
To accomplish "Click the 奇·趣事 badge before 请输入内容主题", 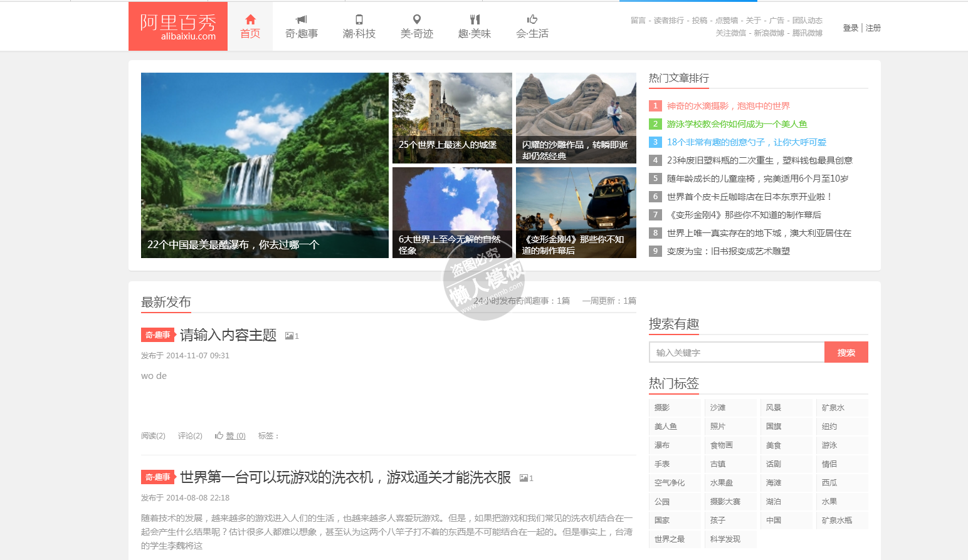I will coord(158,335).
